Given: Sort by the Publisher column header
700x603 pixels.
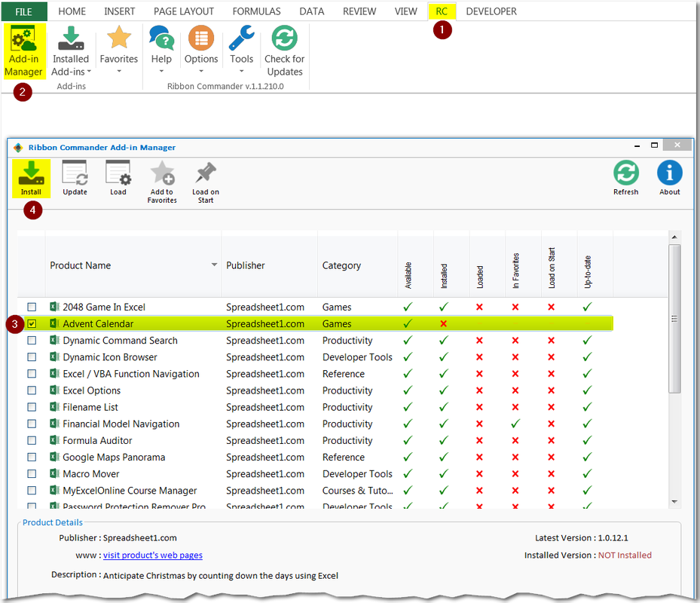Looking at the screenshot, I should [x=246, y=265].
